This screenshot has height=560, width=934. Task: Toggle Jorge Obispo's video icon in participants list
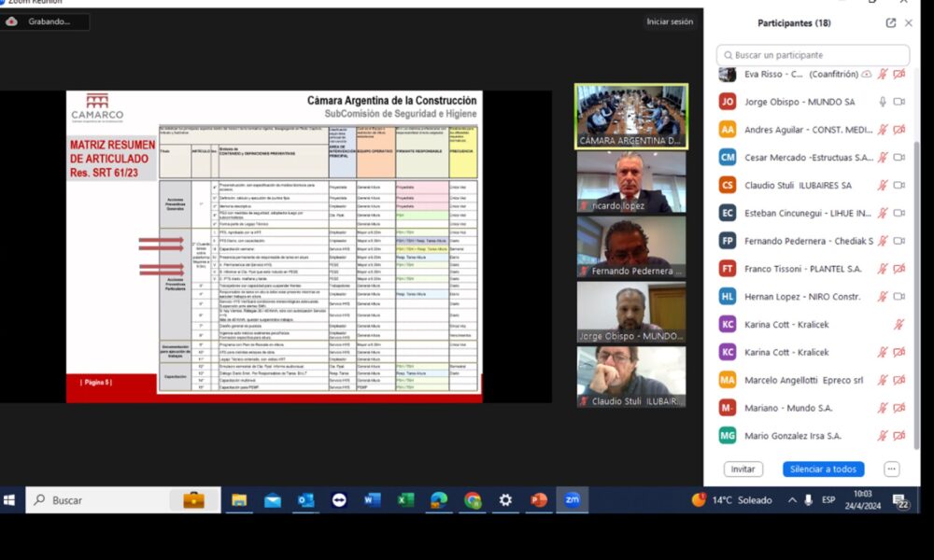tap(899, 102)
